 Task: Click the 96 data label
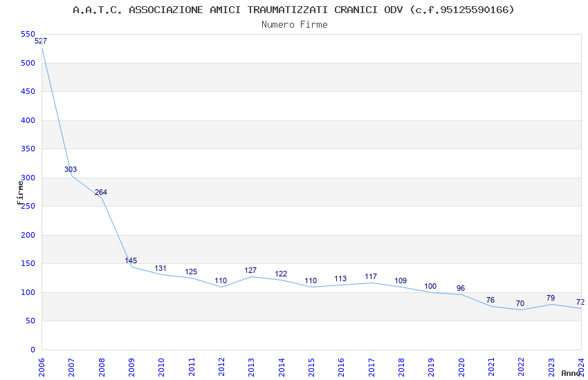461,288
